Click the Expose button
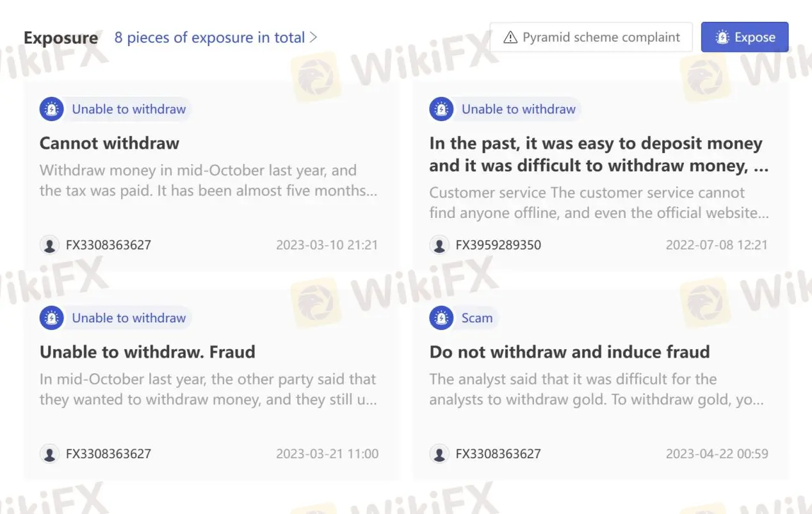The image size is (812, 514). [x=745, y=37]
